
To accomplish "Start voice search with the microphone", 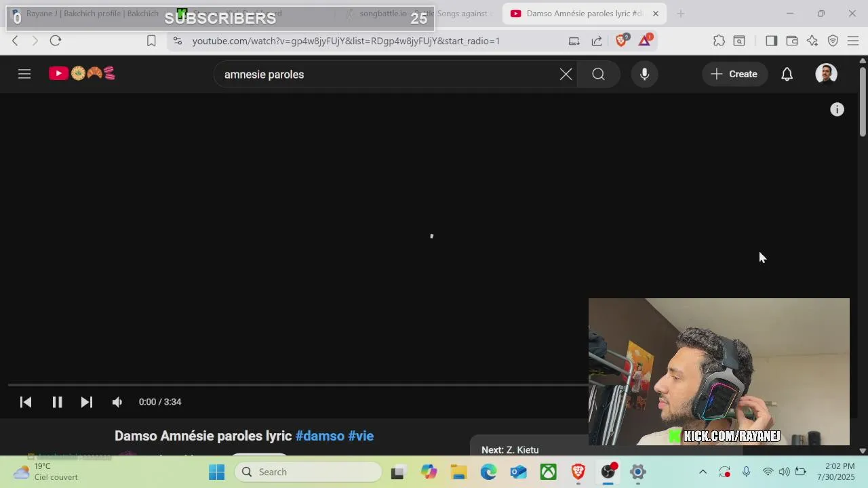I will click(645, 75).
